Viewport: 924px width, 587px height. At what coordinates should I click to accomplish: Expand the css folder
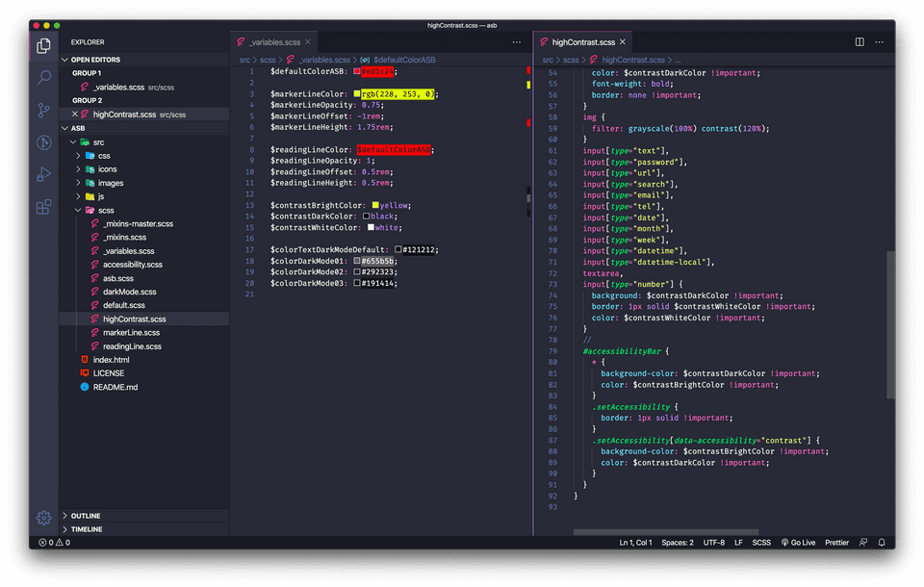pyautogui.click(x=103, y=156)
